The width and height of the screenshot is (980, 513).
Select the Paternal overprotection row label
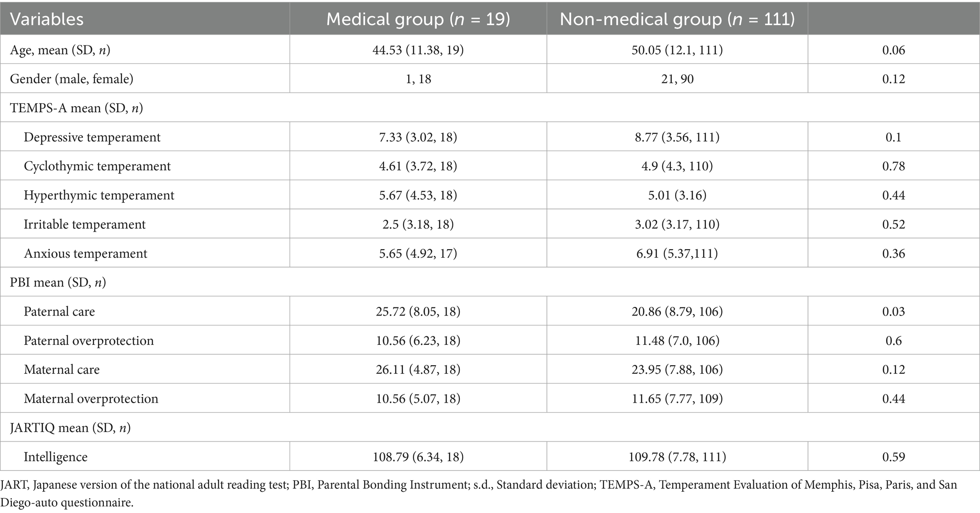[x=89, y=341]
